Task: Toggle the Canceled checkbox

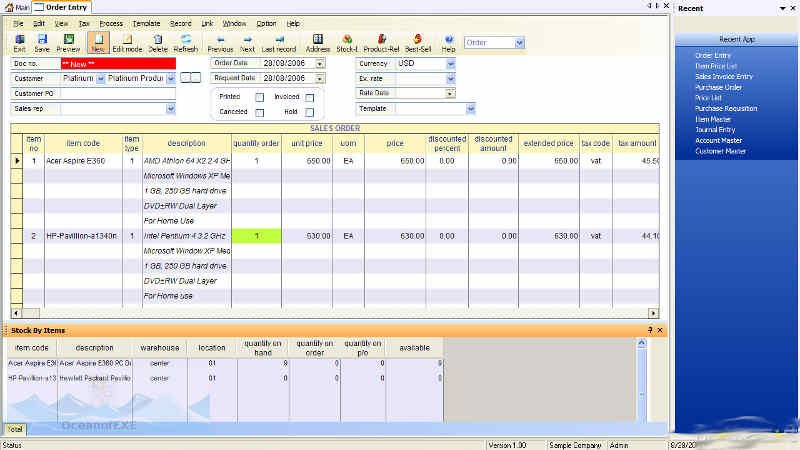Action: pyautogui.click(x=259, y=112)
